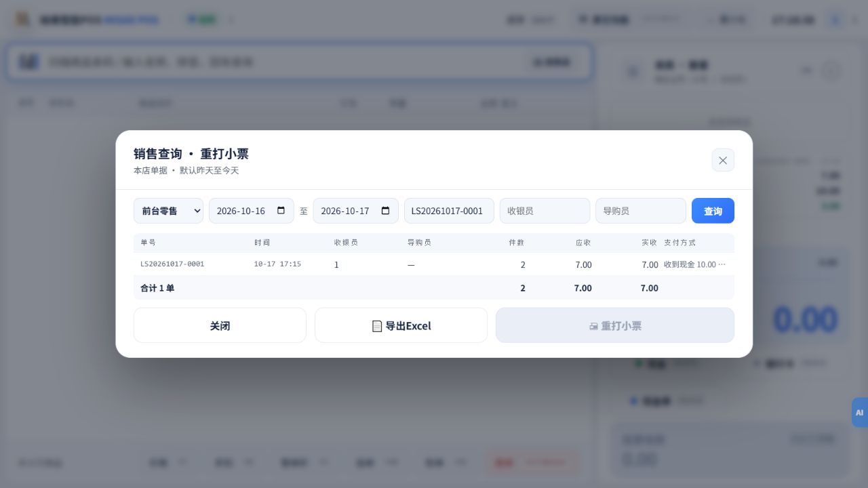Focus the end date field 2026-10-17
This screenshot has height=488, width=868.
tap(355, 211)
